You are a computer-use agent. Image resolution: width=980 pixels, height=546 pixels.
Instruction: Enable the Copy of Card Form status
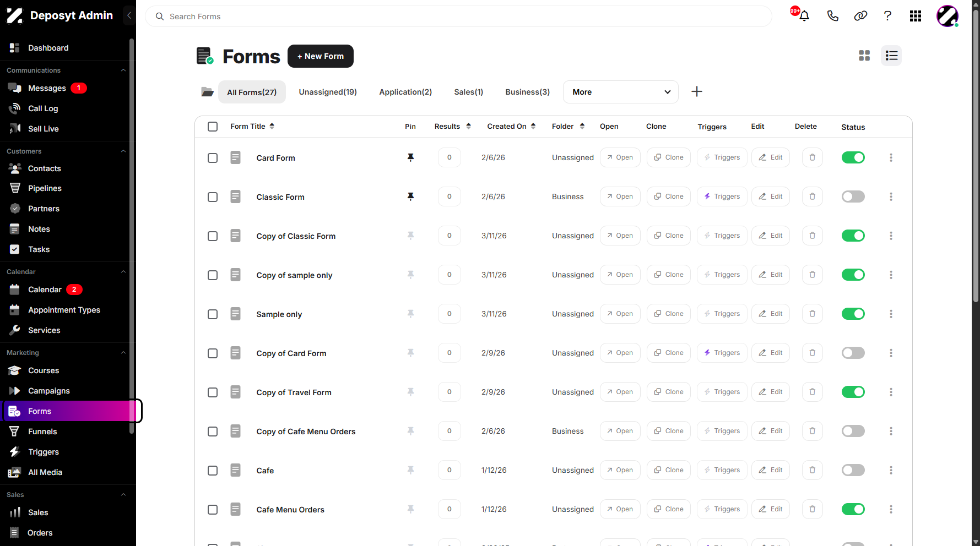pyautogui.click(x=853, y=353)
